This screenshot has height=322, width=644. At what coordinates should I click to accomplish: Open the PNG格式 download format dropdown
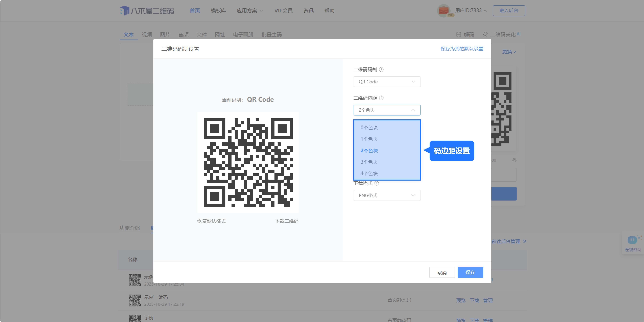[387, 195]
